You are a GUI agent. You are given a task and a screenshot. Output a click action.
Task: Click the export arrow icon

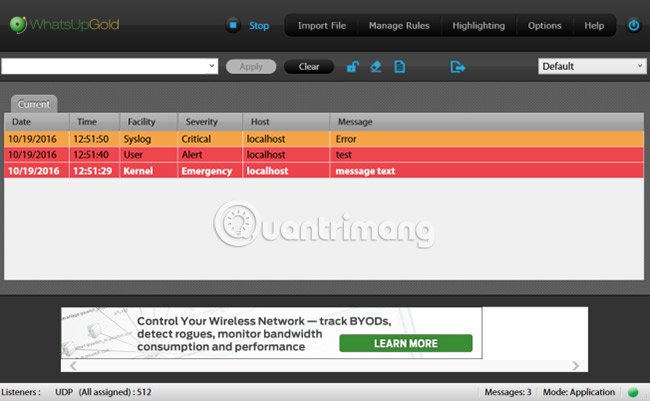pyautogui.click(x=458, y=66)
